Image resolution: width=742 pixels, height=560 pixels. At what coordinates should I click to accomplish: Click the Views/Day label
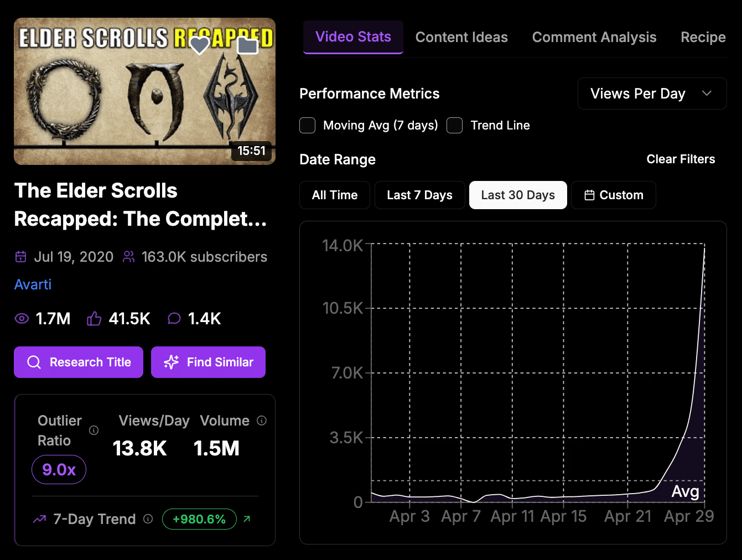click(154, 421)
